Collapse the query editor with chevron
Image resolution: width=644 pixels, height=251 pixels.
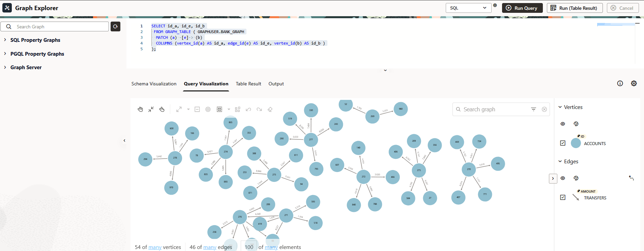pyautogui.click(x=385, y=70)
